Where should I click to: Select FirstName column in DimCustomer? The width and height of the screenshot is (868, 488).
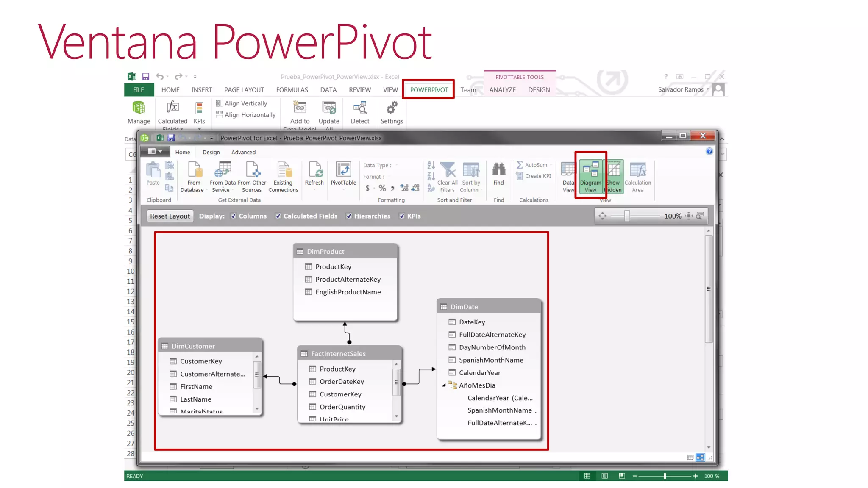(196, 387)
